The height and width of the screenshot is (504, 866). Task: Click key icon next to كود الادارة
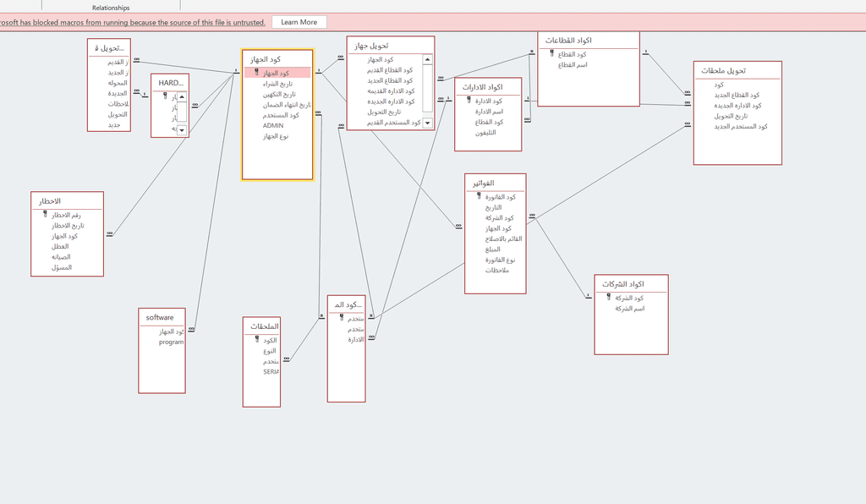point(469,101)
